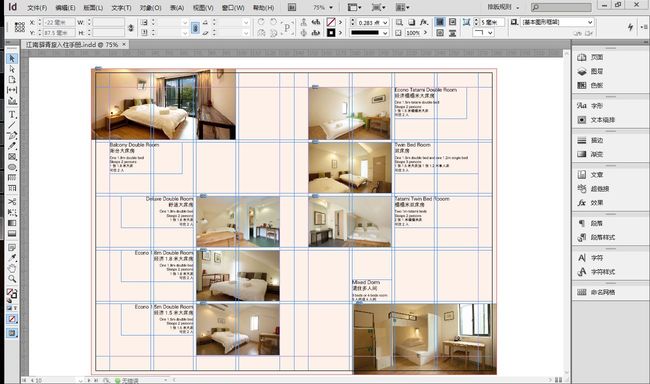Select the Zoom magnifier tool
Image resolution: width=650 pixels, height=384 pixels.
(x=12, y=279)
